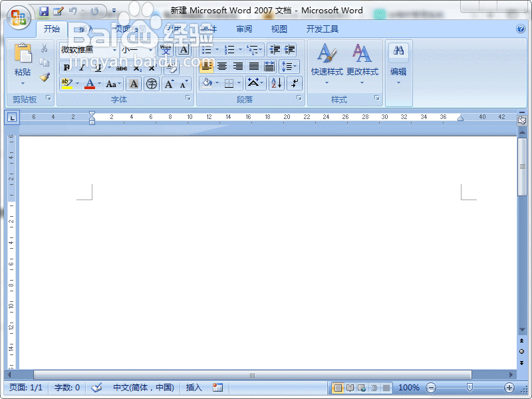Screen dimensions: 532x399
Task: Open Paragraph dialog launcher
Action: tap(299, 98)
